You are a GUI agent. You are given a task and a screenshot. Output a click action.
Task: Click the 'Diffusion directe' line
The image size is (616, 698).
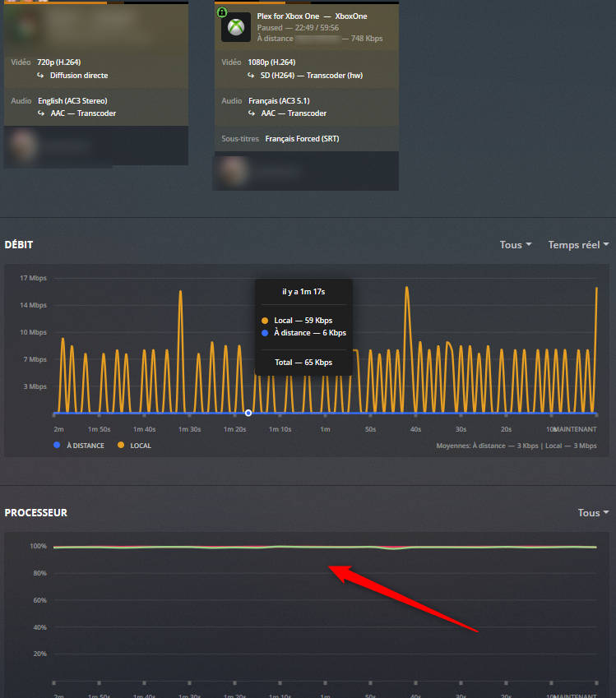pos(79,76)
